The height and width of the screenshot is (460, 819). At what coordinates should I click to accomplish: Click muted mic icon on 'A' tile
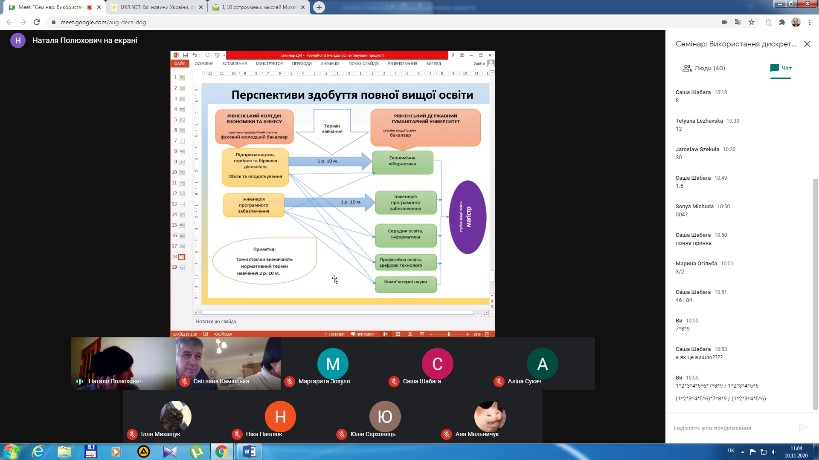pos(499,382)
